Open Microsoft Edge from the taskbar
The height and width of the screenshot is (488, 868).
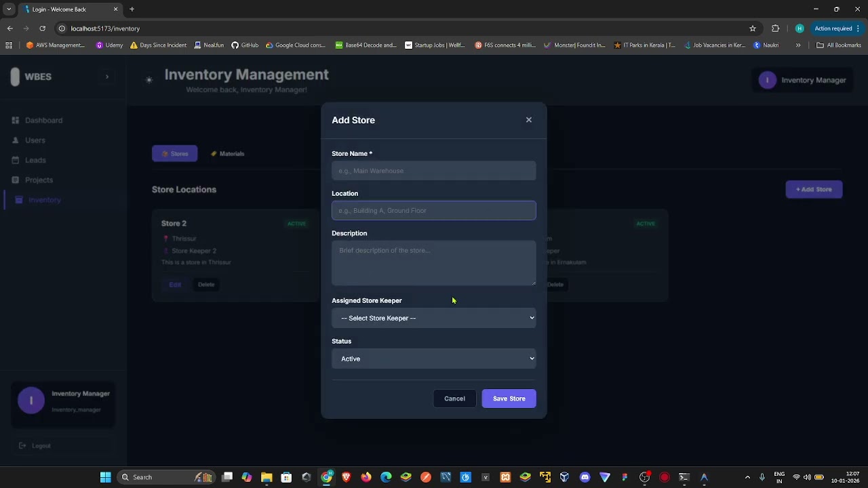click(386, 477)
